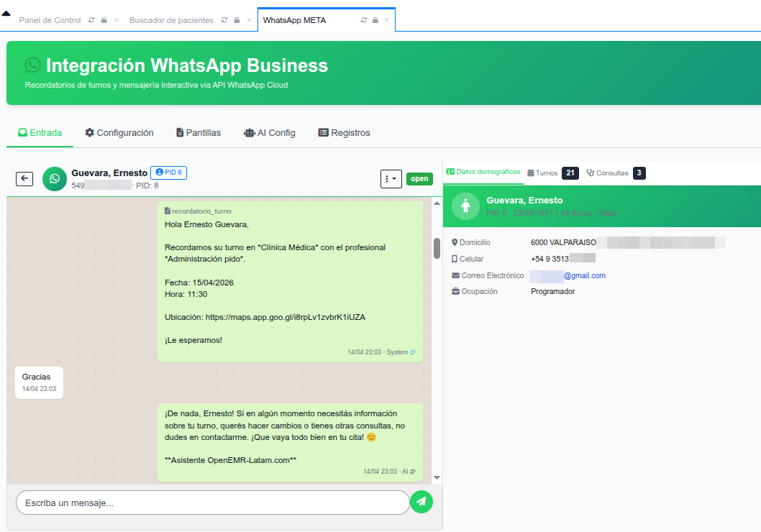761x532 pixels.
Task: Toggle lock on WhatsApp META tab
Action: [x=375, y=20]
